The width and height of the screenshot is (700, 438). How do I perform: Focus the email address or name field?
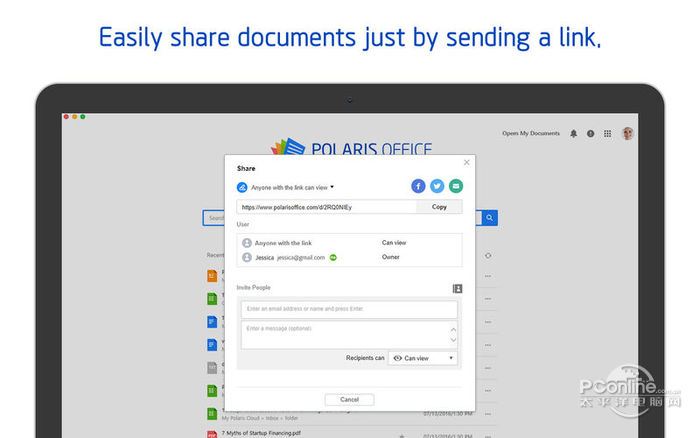click(349, 309)
